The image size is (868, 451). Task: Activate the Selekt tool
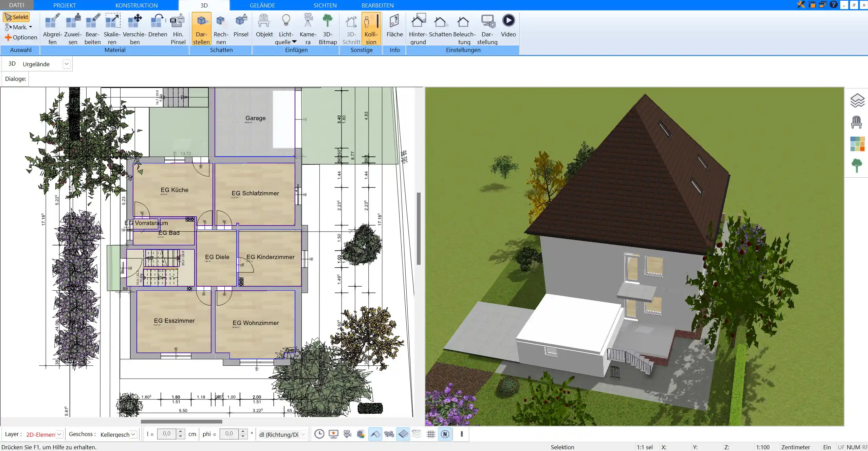click(16, 17)
